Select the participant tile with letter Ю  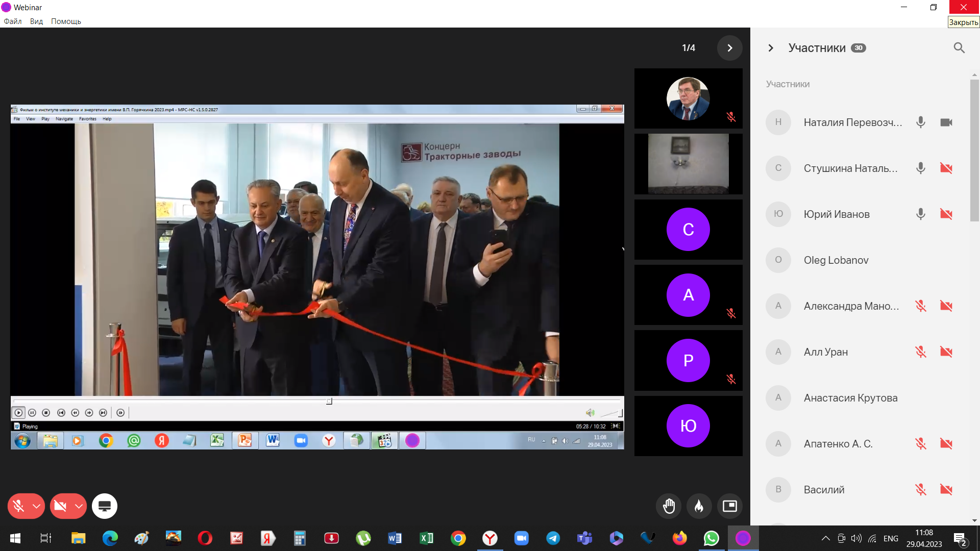688,426
